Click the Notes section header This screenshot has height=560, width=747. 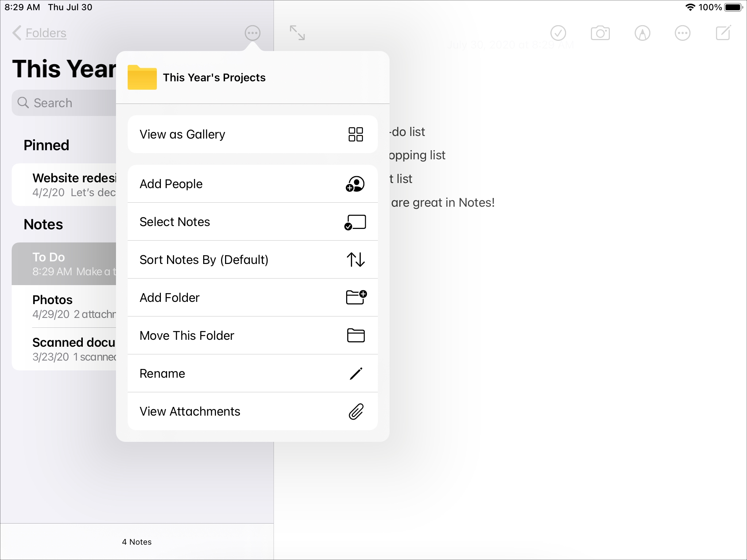pos(43,224)
